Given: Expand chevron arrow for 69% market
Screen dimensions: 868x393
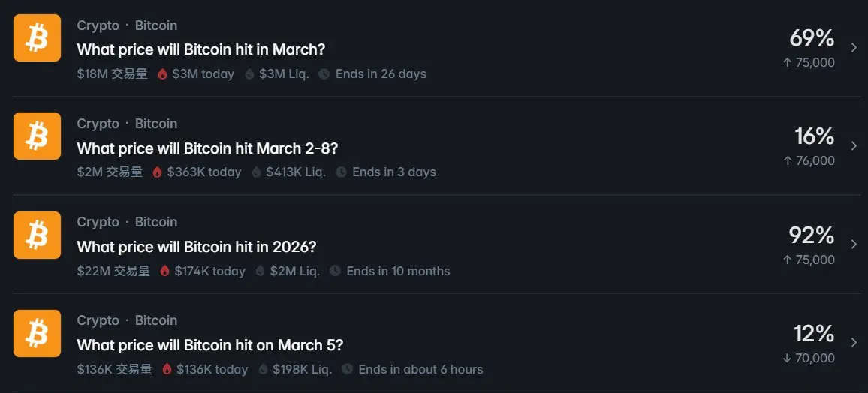Looking at the screenshot, I should [x=854, y=47].
